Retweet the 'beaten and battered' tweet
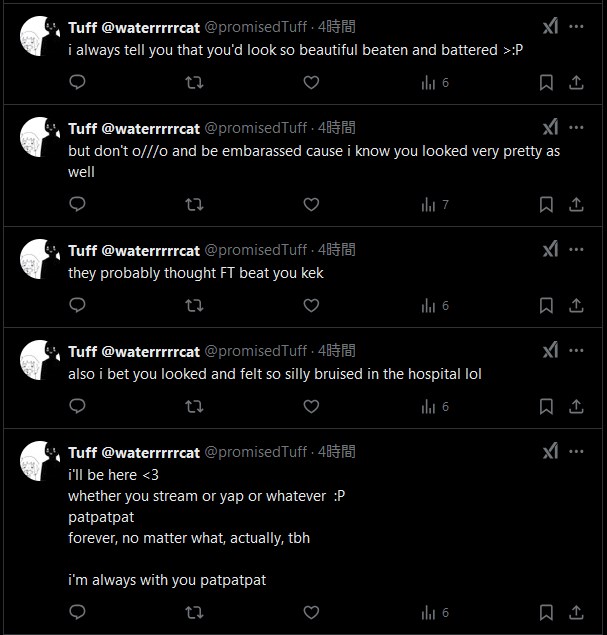607x635 pixels. (x=194, y=83)
